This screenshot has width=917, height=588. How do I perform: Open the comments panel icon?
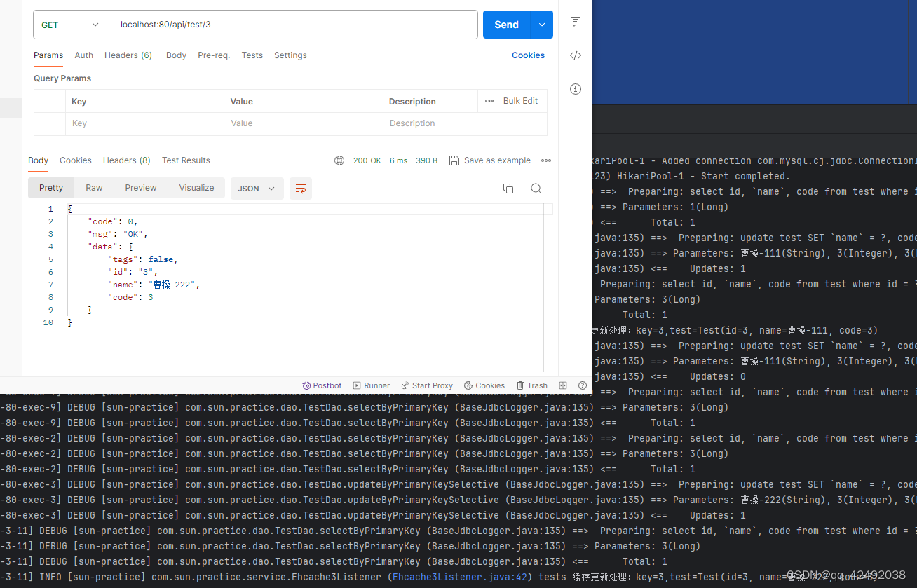pyautogui.click(x=575, y=22)
